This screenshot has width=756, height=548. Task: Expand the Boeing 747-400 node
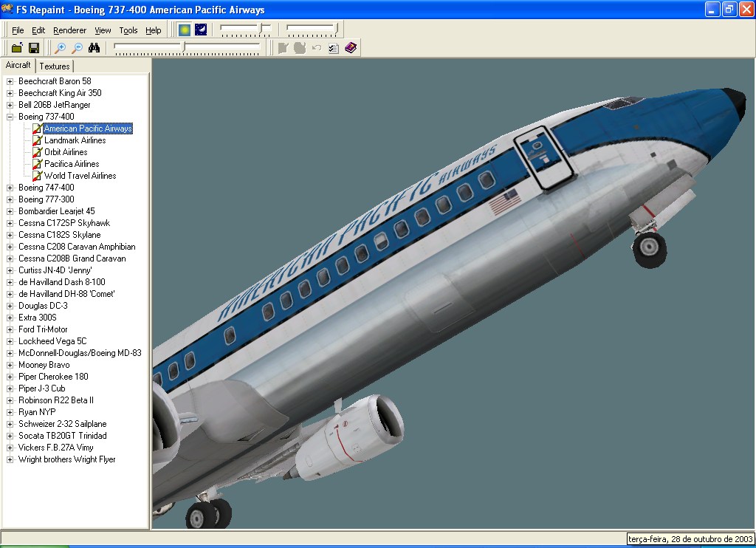pyautogui.click(x=10, y=188)
